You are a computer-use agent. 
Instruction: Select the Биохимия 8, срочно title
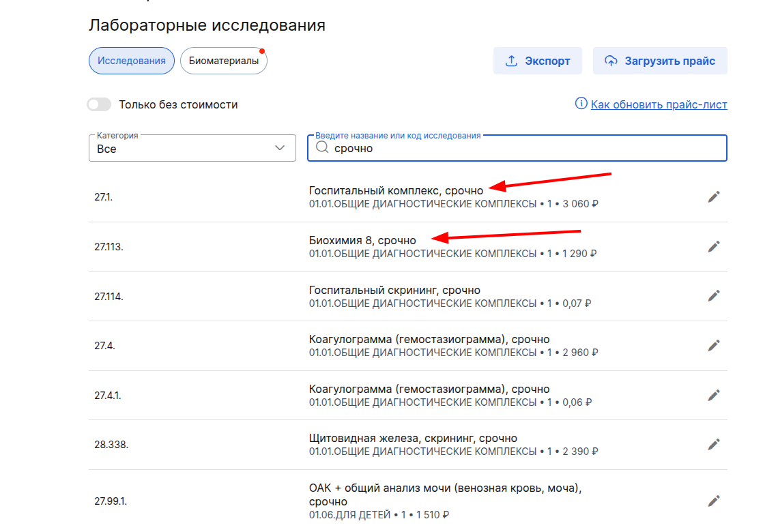[362, 240]
